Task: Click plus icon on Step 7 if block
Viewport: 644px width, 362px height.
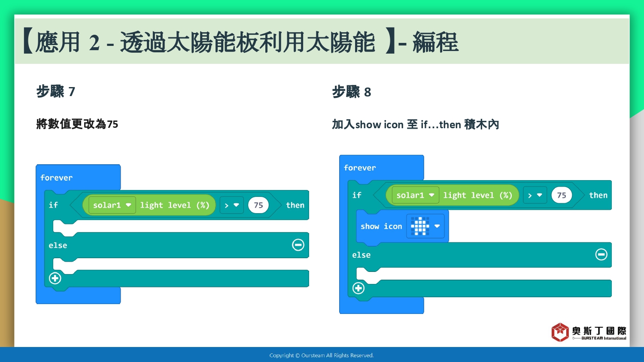Action: (x=55, y=278)
